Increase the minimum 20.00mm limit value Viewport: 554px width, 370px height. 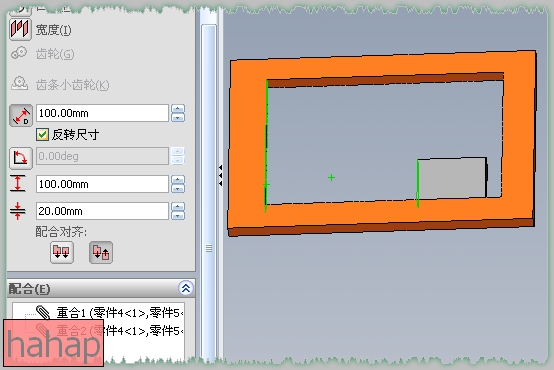point(178,207)
